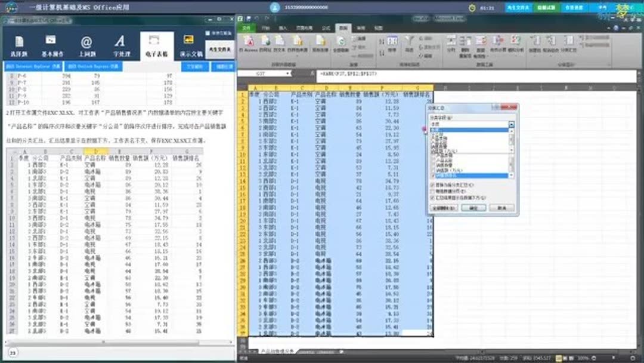
Task: Click the From Access (自Access) import icon
Action: point(249,42)
